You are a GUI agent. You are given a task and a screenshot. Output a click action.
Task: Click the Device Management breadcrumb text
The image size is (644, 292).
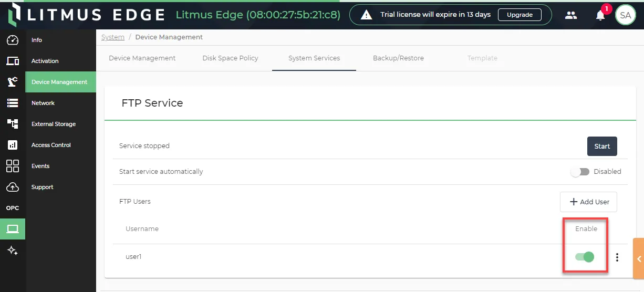[x=169, y=37]
